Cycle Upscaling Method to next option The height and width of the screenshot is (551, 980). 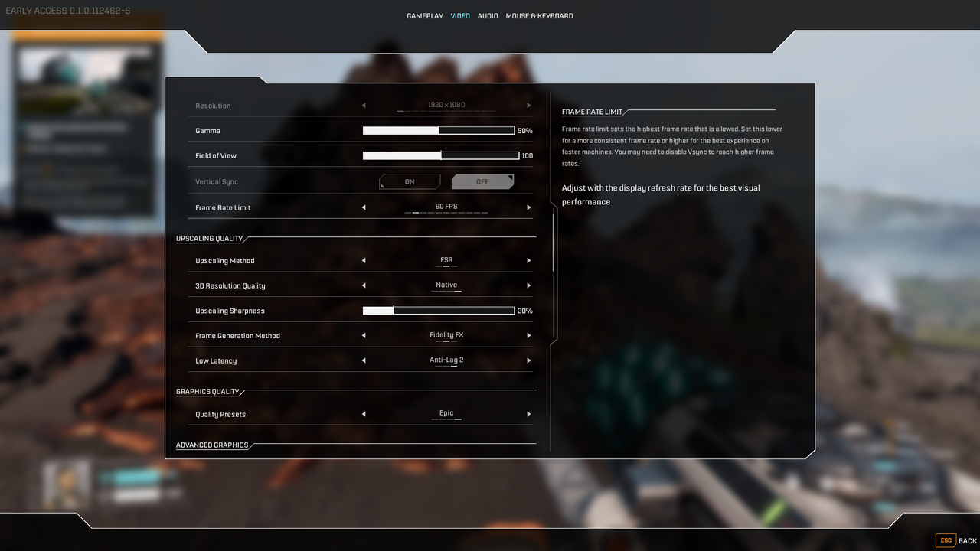point(528,260)
